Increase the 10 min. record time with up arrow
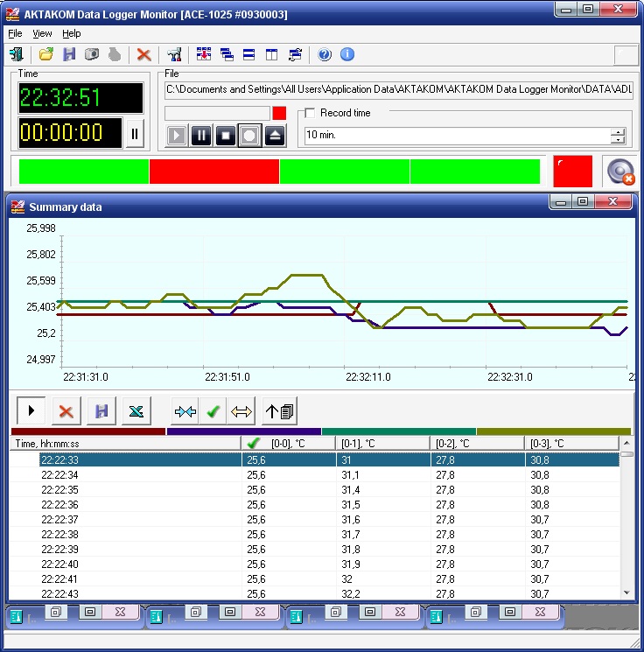The width and height of the screenshot is (644, 652). [619, 132]
